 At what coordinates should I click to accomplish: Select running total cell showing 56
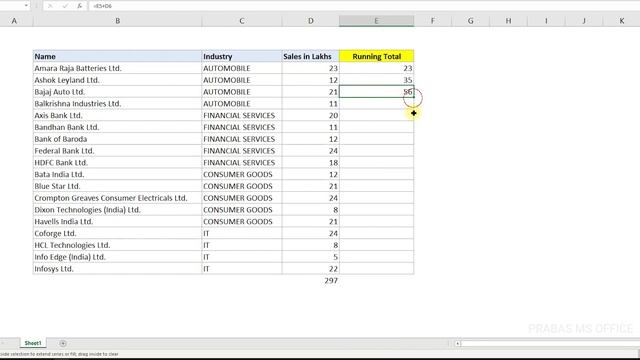(376, 92)
